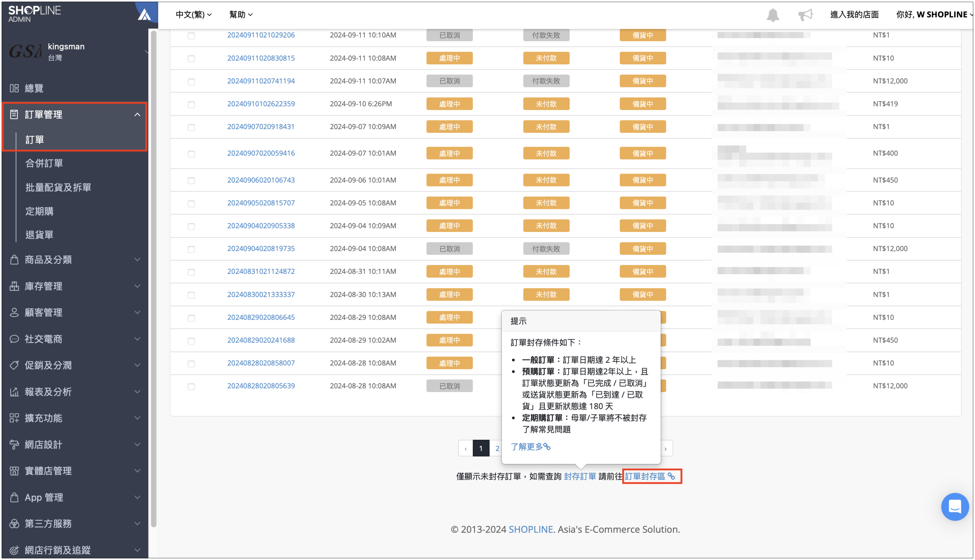This screenshot has width=975, height=560.
Task: Collapse the 訂單管理 section chevron
Action: click(137, 114)
